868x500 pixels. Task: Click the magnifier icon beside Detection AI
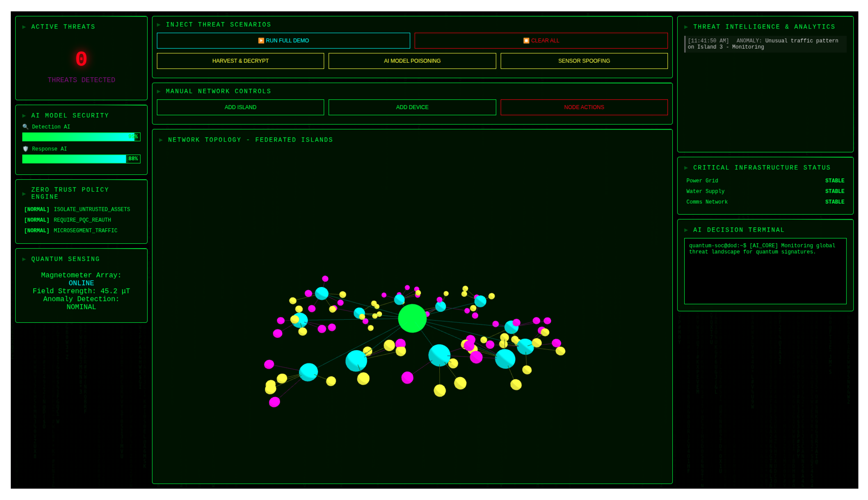coord(25,127)
